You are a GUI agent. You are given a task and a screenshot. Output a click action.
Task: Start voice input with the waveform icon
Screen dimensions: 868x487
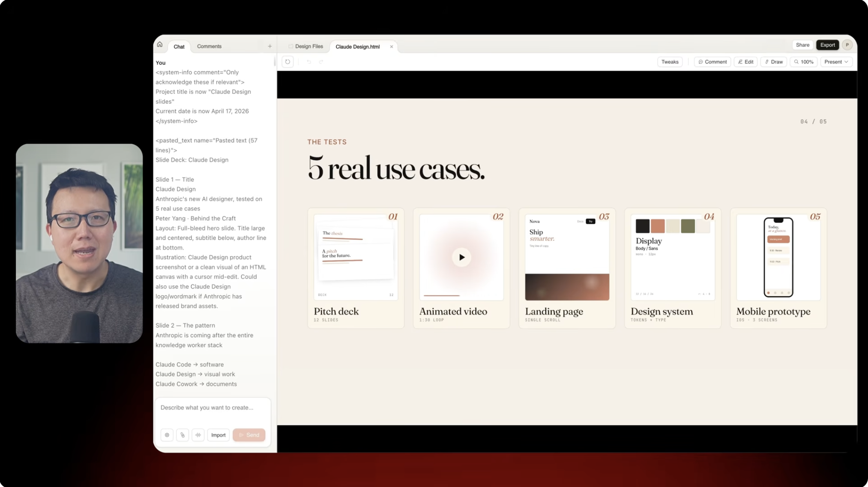(198, 435)
